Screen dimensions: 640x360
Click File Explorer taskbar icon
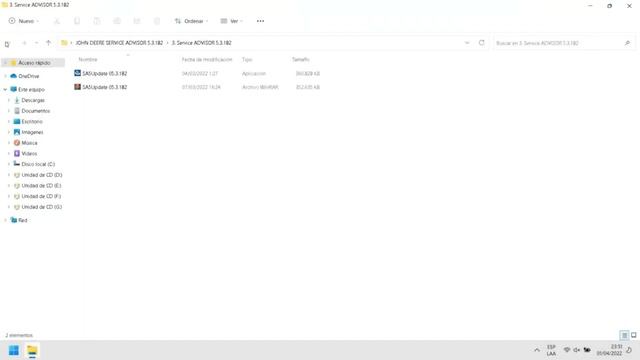pos(32,350)
